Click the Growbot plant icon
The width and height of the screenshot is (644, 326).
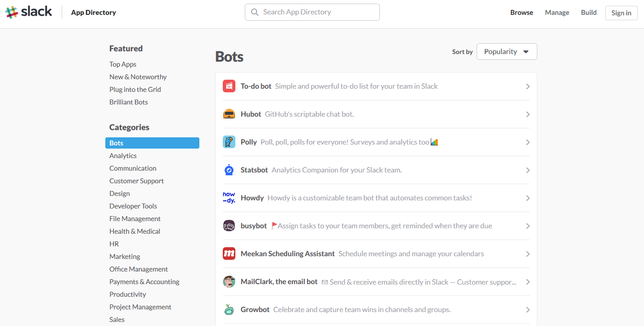point(229,309)
